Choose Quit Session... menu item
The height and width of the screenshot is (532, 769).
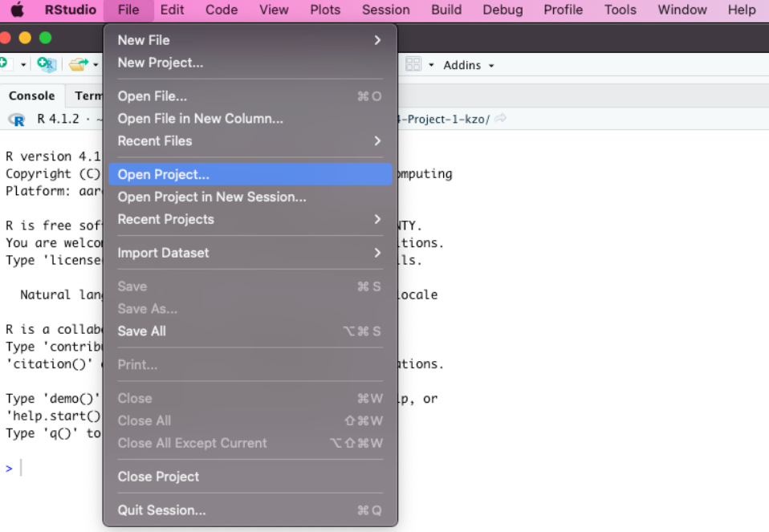pyautogui.click(x=250, y=510)
